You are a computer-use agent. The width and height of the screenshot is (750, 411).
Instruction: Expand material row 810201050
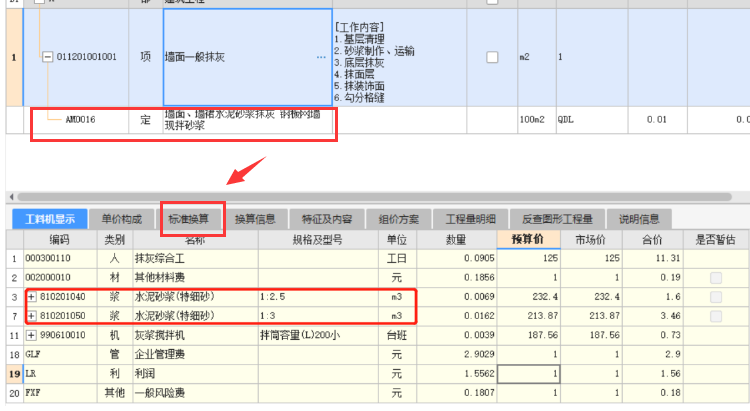(31, 316)
